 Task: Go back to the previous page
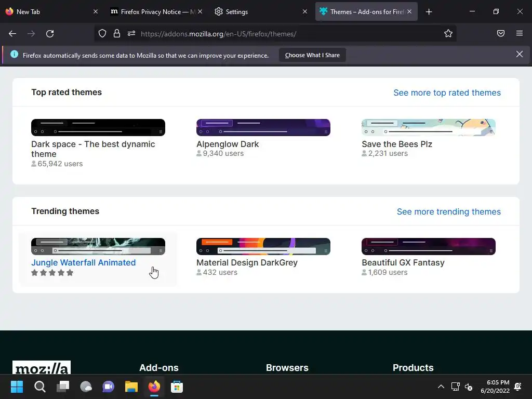pyautogui.click(x=12, y=34)
